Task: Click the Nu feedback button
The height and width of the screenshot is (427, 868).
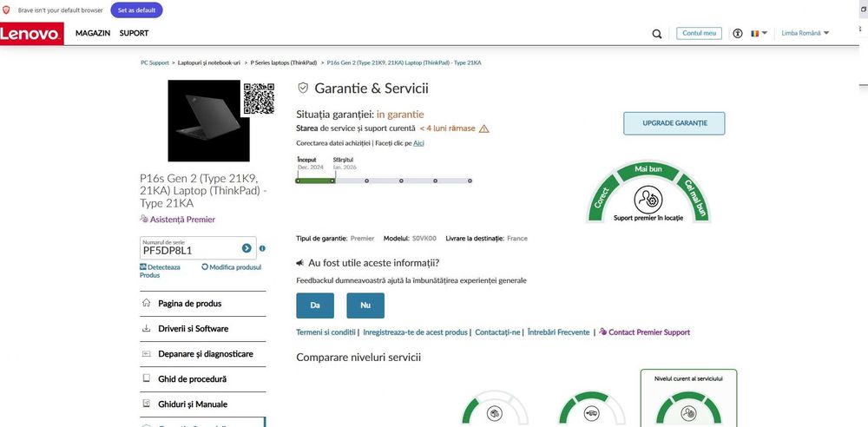Action: pyautogui.click(x=365, y=305)
